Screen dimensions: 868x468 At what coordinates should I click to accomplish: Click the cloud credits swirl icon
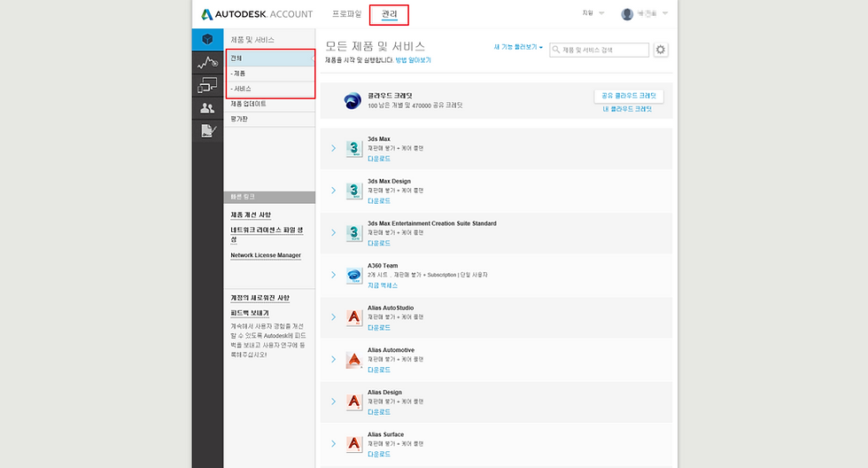(353, 101)
